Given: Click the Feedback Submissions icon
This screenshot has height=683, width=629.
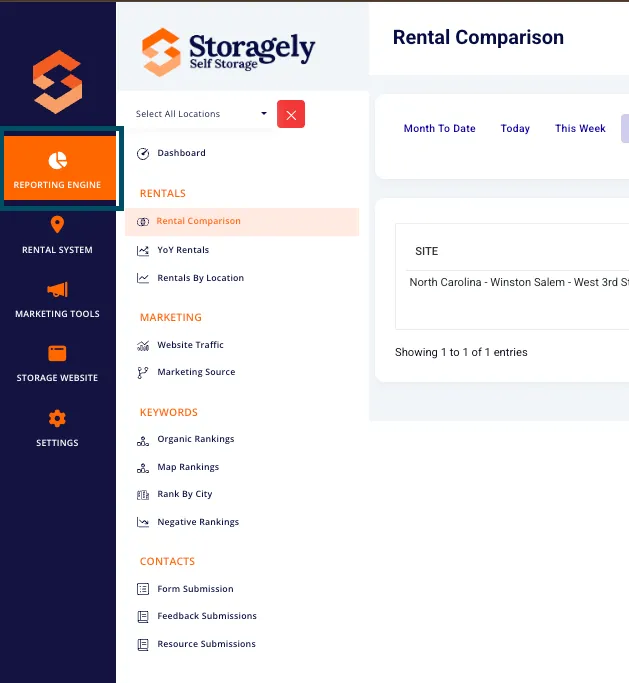Looking at the screenshot, I should click(143, 617).
